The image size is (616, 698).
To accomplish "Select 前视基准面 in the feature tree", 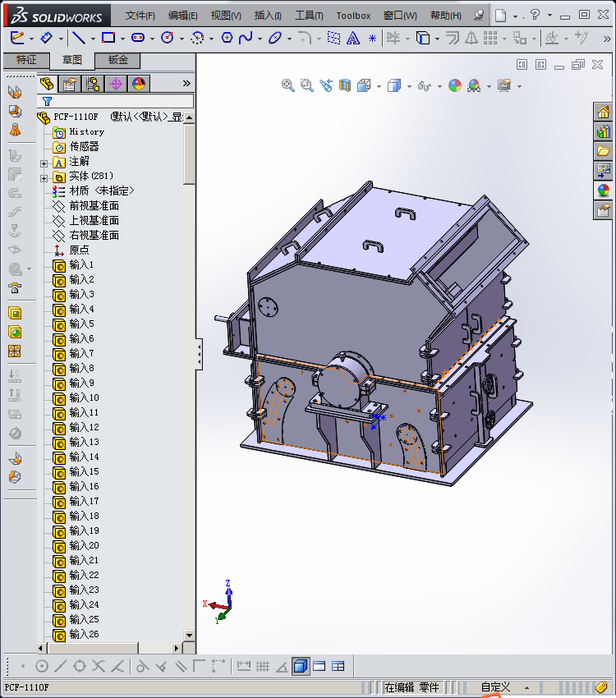I will 94,205.
